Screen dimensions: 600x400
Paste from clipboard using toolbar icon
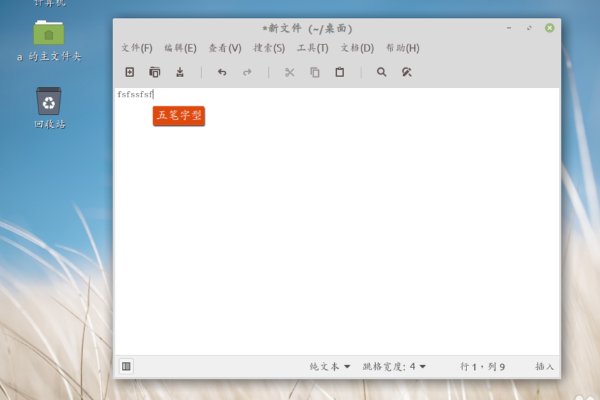340,72
